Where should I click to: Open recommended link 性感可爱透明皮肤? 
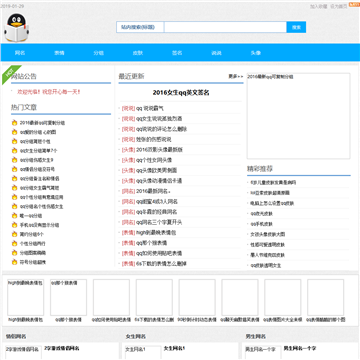(x=268, y=244)
